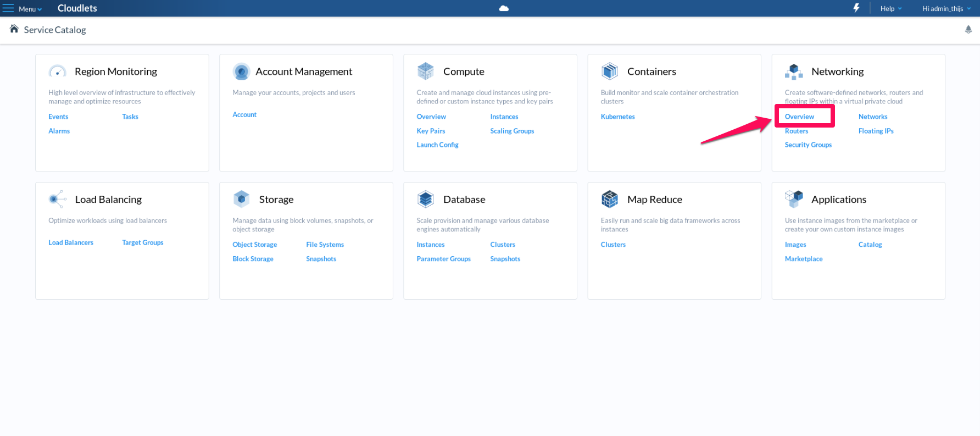Open Parameter Groups under Database
Image resolution: width=980 pixels, height=436 pixels.
443,259
